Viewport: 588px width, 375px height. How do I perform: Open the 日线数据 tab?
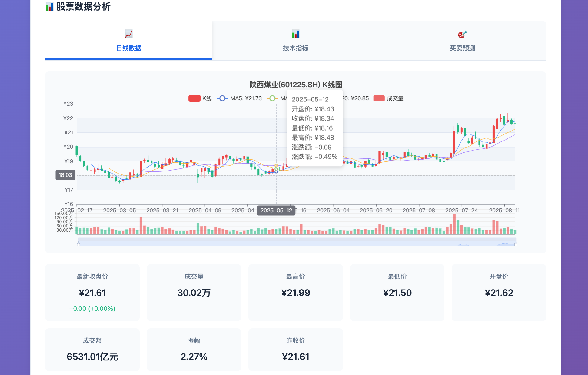pyautogui.click(x=128, y=48)
